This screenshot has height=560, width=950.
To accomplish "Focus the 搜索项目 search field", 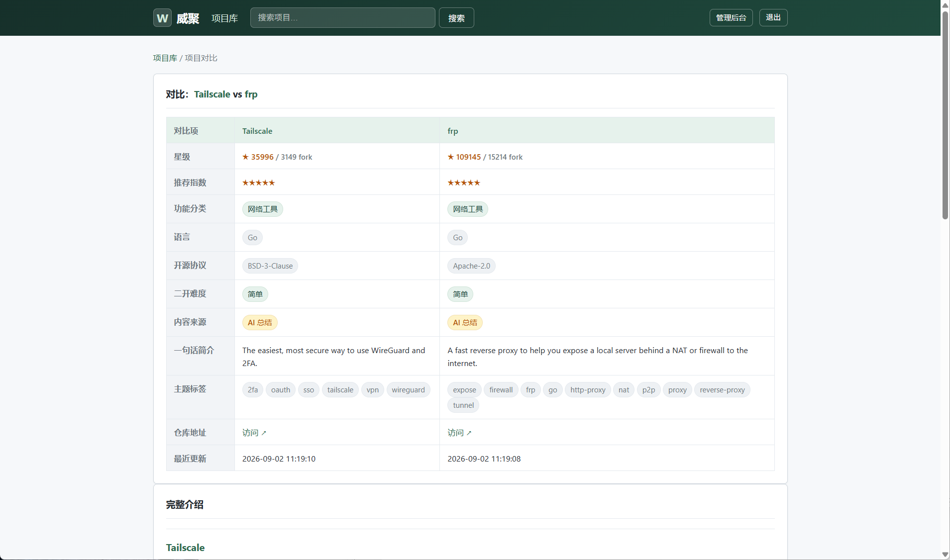I will 342,18.
